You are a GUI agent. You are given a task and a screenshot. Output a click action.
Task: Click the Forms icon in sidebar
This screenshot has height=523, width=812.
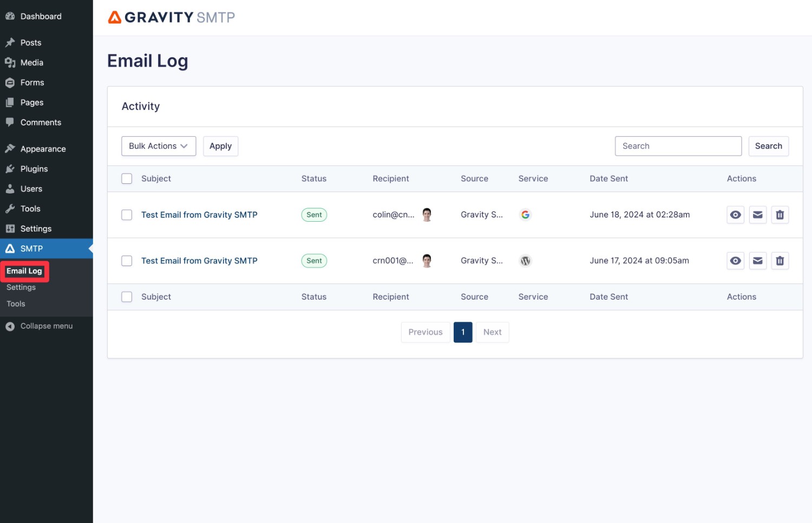(10, 83)
